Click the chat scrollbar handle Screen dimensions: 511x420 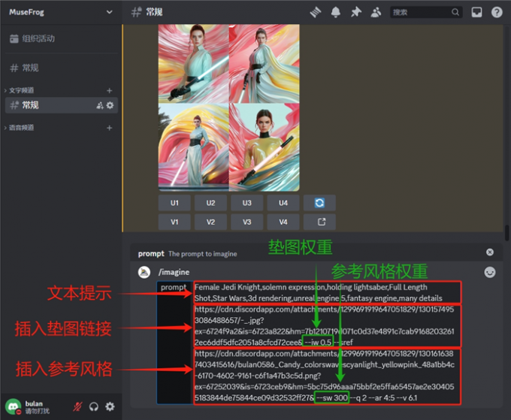tap(506, 233)
